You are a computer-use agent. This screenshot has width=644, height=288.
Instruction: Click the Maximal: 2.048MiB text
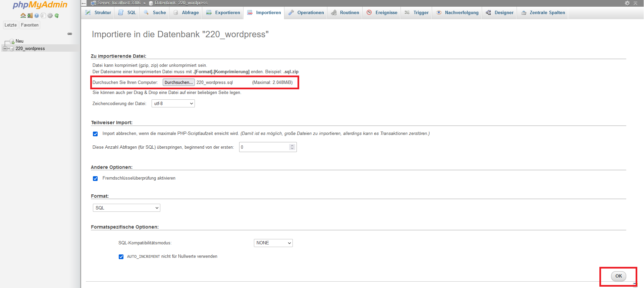click(x=272, y=83)
